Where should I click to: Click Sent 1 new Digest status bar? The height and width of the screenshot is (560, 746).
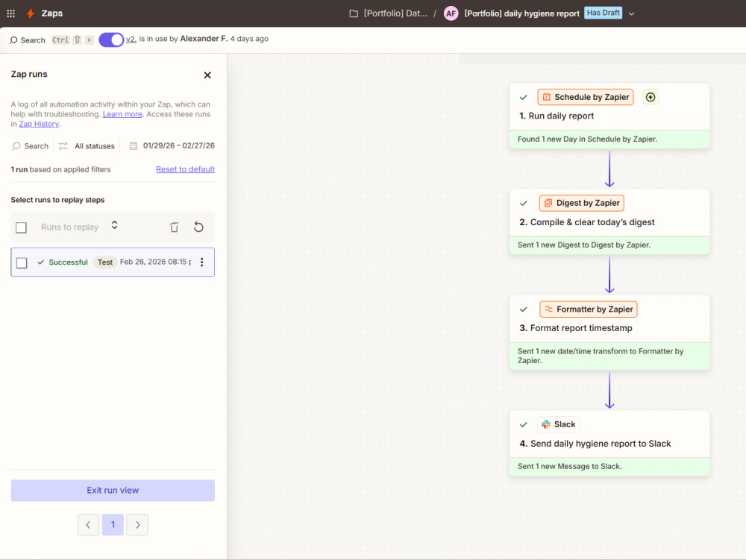click(609, 245)
